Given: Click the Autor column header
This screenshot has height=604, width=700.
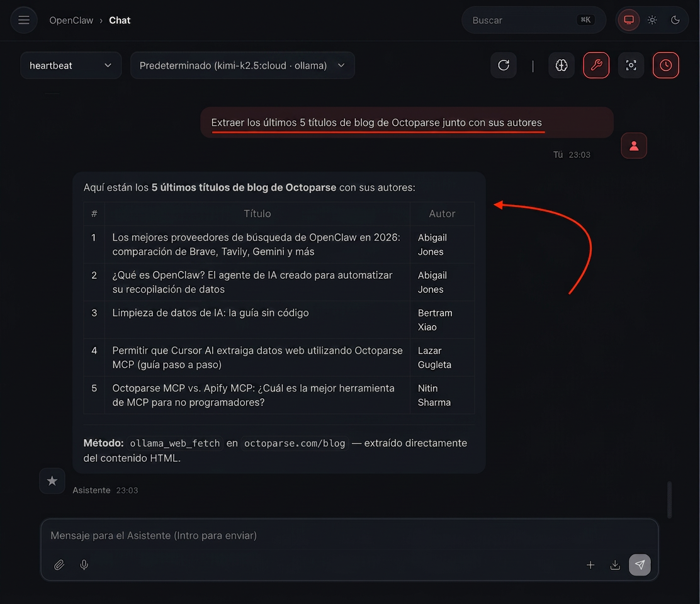Looking at the screenshot, I should click(442, 214).
